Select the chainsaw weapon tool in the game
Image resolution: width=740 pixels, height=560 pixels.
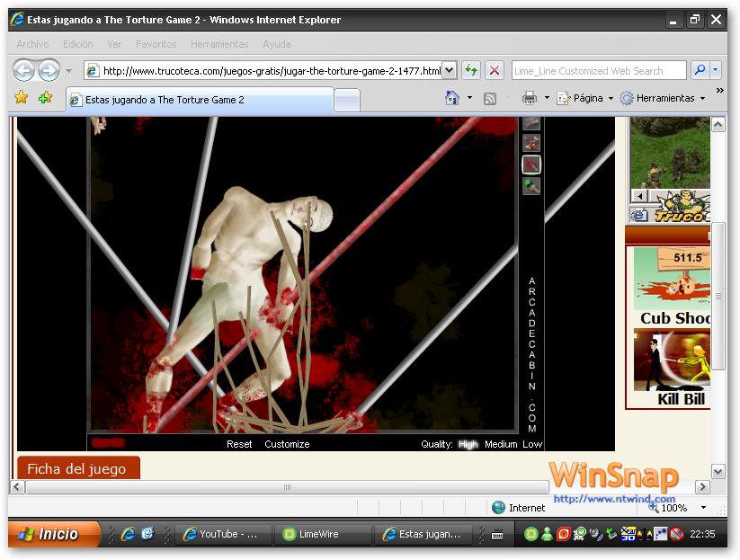coord(531,143)
